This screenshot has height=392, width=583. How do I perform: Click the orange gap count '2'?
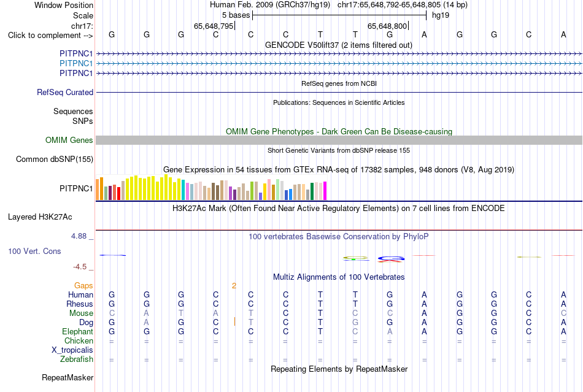pos(234,286)
